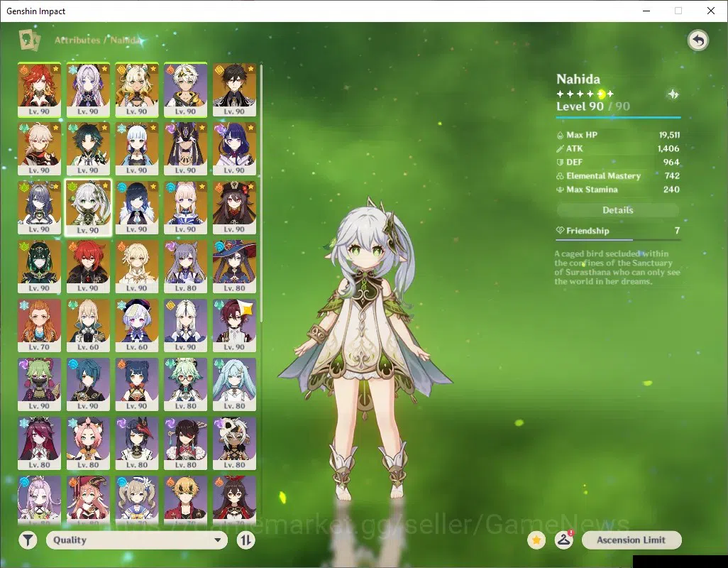The width and height of the screenshot is (728, 568).
Task: Select Barbara's portrait
Action: click(x=137, y=500)
